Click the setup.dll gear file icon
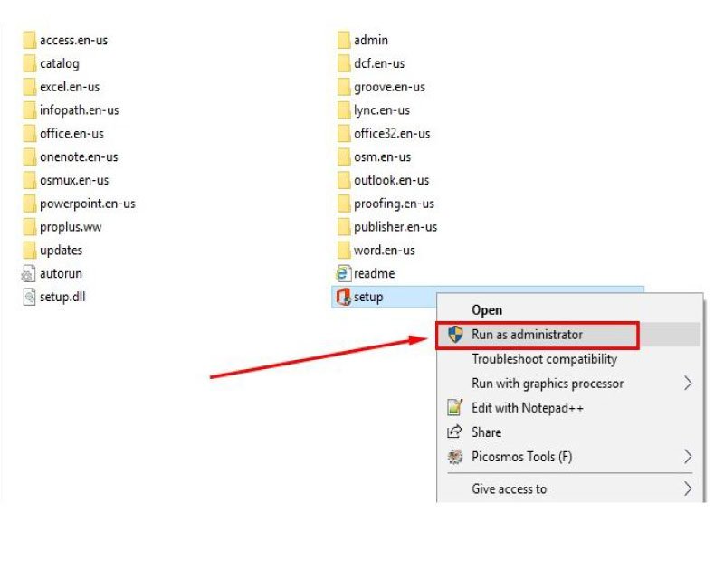 click(x=28, y=297)
